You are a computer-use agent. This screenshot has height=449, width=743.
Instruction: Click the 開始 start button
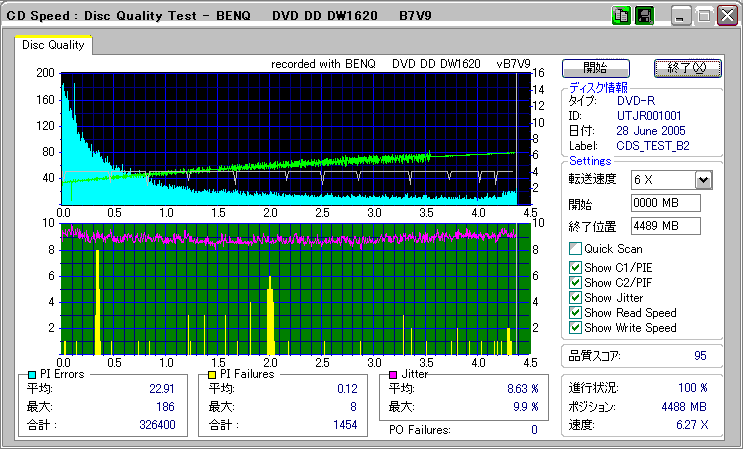click(596, 68)
